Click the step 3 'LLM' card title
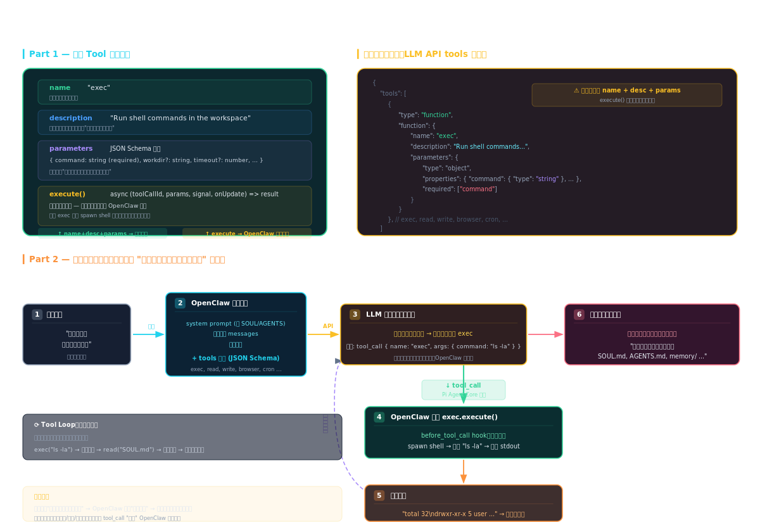760x532 pixels. (x=391, y=315)
